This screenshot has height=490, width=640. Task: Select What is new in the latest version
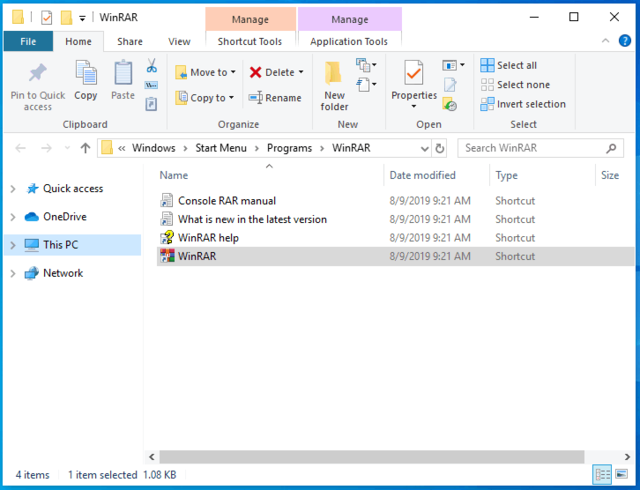click(252, 219)
